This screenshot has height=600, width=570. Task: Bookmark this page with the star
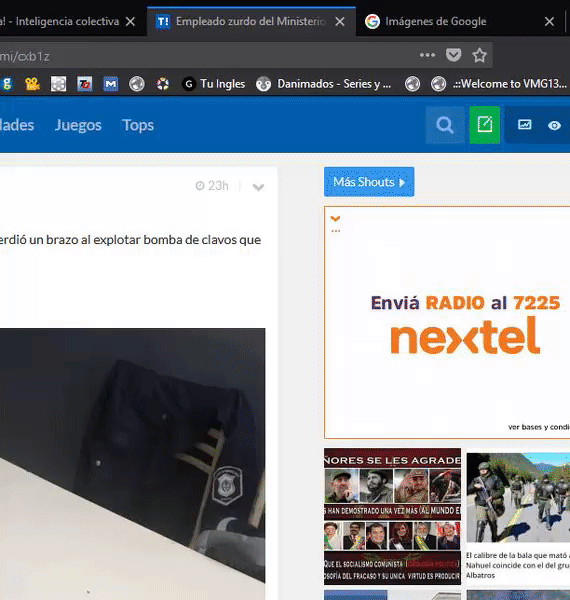click(479, 55)
